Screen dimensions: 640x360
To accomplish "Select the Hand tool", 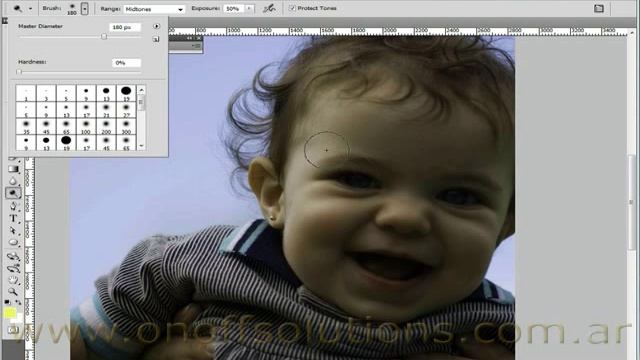I will click(x=13, y=280).
